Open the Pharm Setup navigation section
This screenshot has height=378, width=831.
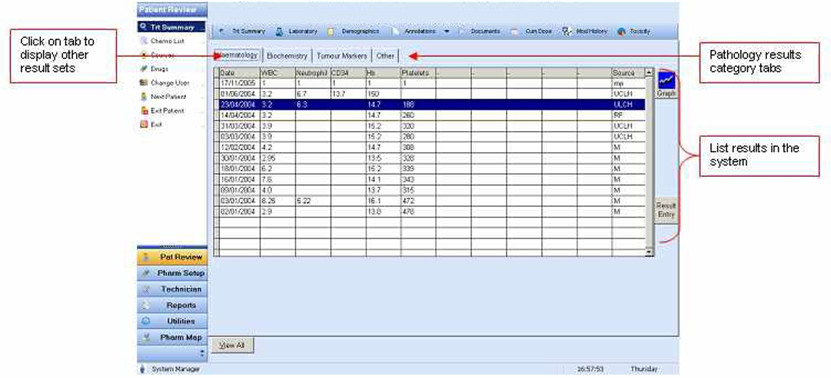172,274
